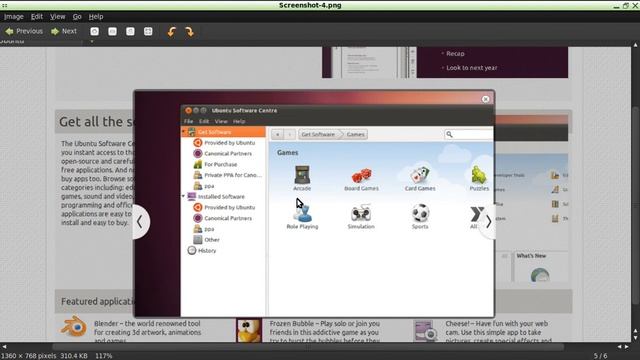Click the Get Software breadcrumb button
Image resolution: width=640 pixels, height=360 pixels.
pos(318,134)
